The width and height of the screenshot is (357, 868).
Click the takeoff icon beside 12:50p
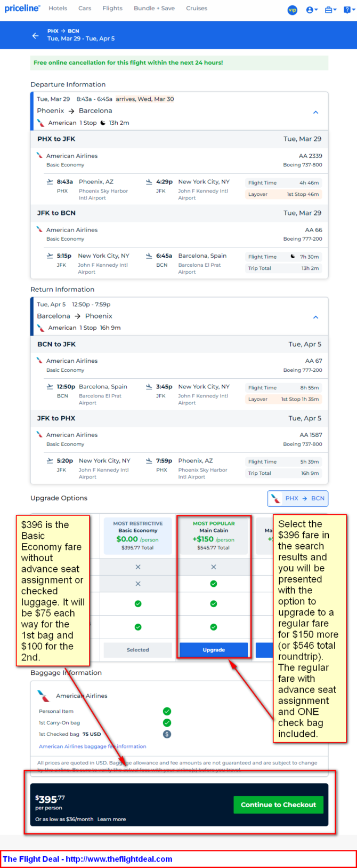pos(50,387)
